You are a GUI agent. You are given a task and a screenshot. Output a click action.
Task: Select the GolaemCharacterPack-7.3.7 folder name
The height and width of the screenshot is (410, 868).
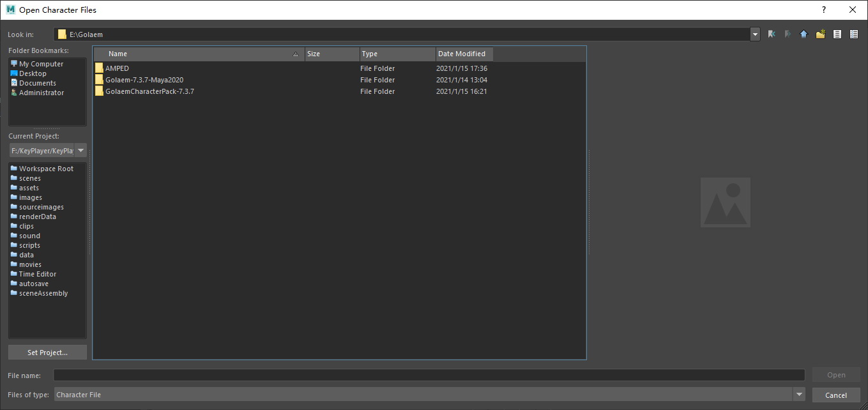pyautogui.click(x=149, y=91)
